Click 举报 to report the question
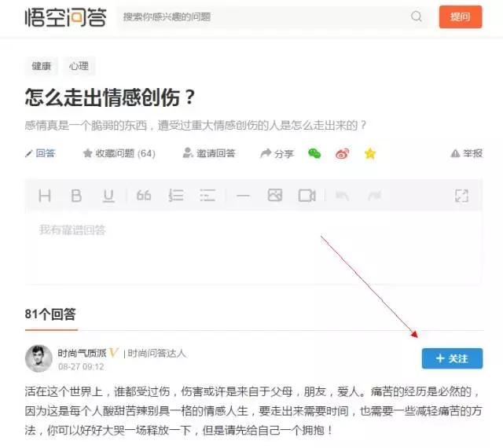 [466, 153]
